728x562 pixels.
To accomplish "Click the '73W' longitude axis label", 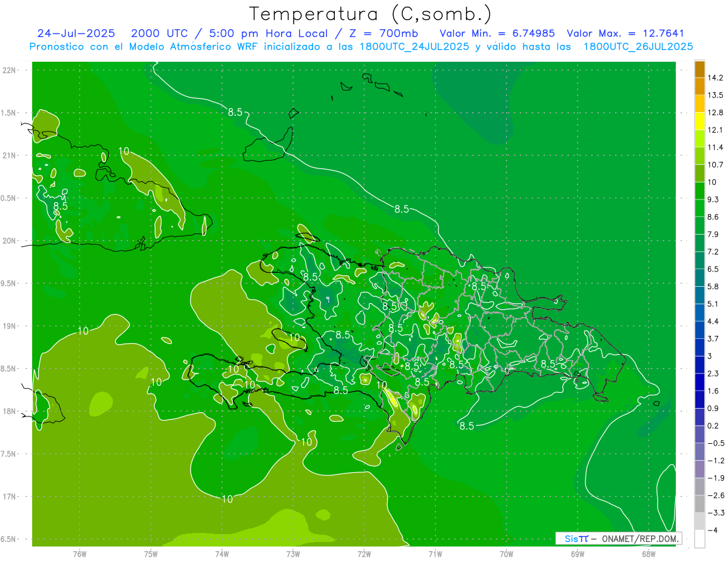I will (x=293, y=554).
